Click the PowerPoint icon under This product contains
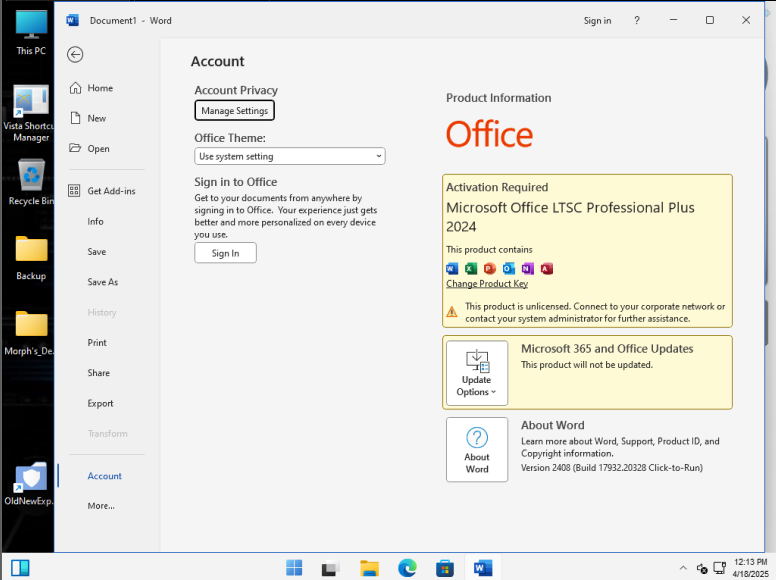This screenshot has width=776, height=580. point(489,269)
